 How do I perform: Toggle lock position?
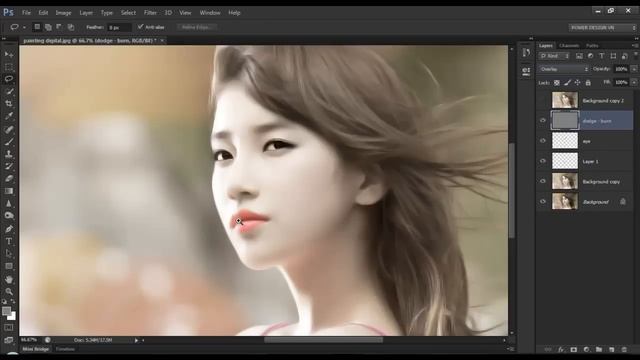[x=578, y=82]
